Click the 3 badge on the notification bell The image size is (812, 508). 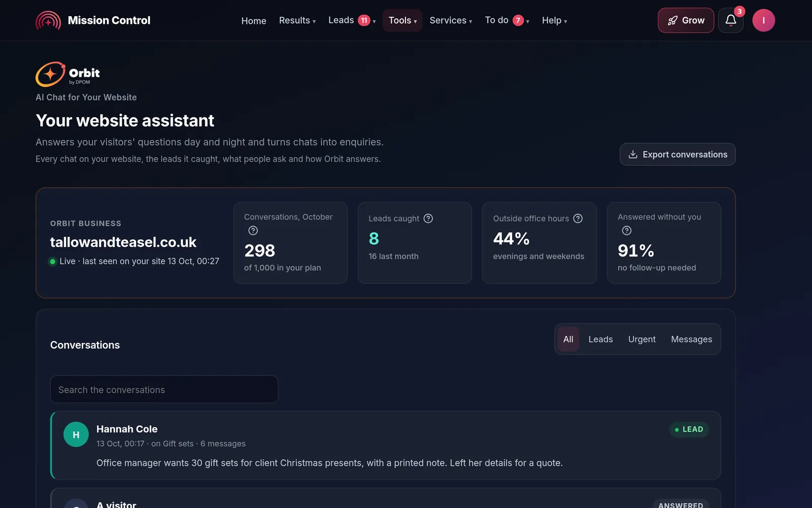pyautogui.click(x=739, y=11)
